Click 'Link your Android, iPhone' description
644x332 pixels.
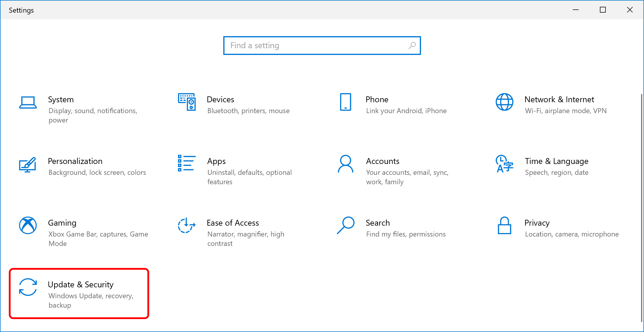407,111
